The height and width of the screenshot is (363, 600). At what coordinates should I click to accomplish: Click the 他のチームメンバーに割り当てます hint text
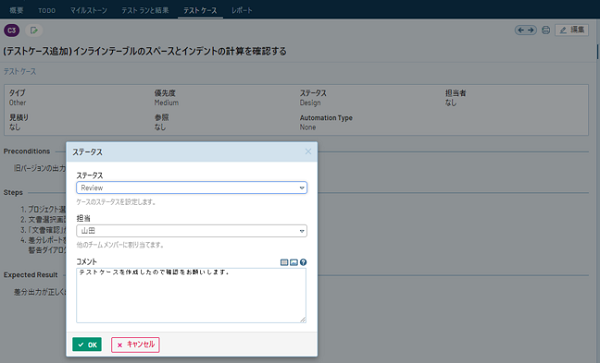pos(121,245)
